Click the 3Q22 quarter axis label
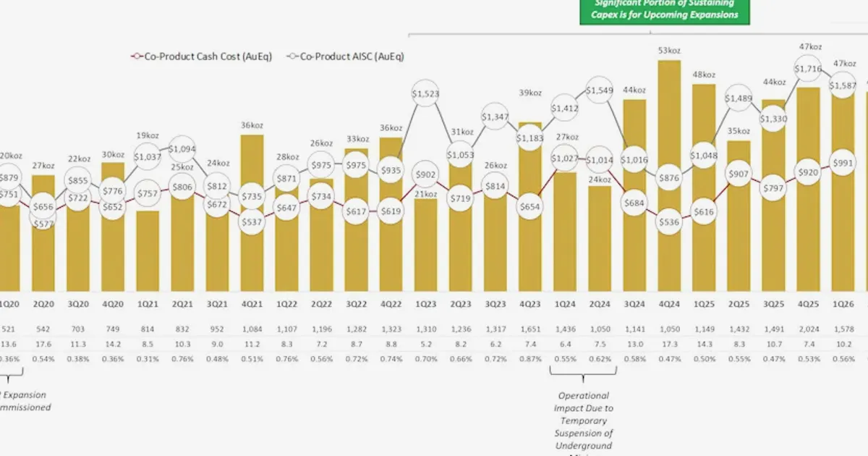 (357, 305)
